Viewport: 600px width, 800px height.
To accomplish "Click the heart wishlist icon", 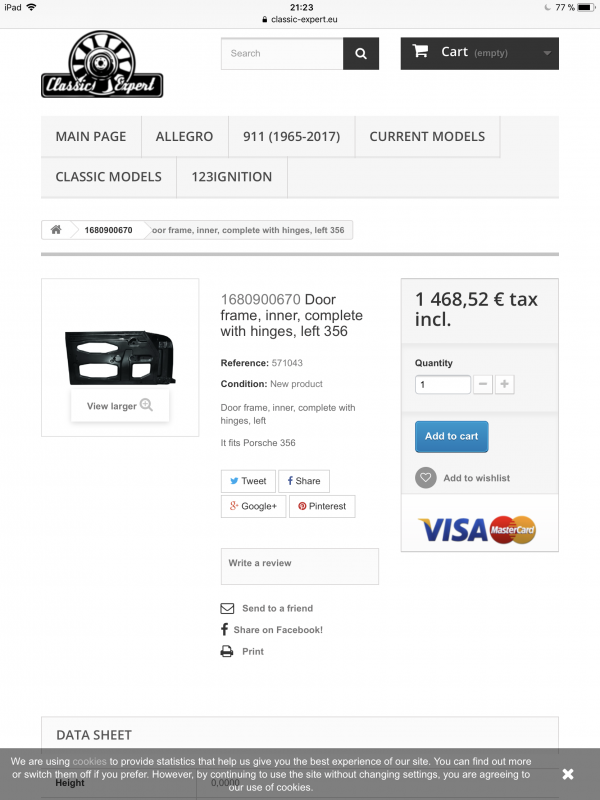I will click(426, 478).
